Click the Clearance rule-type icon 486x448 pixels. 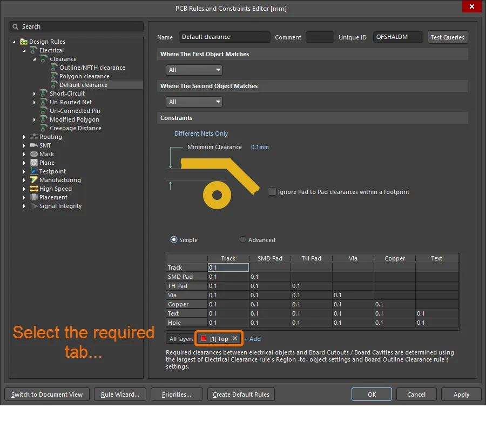(x=44, y=59)
